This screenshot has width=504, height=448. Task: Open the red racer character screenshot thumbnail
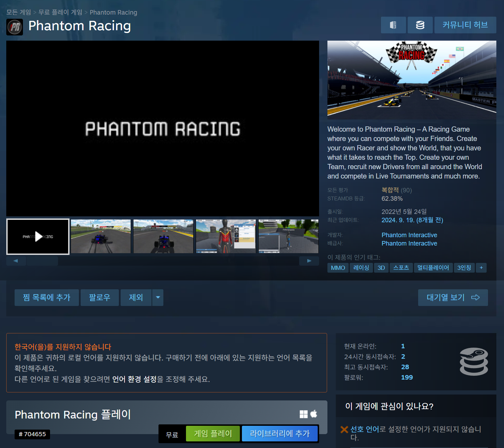[x=226, y=236]
